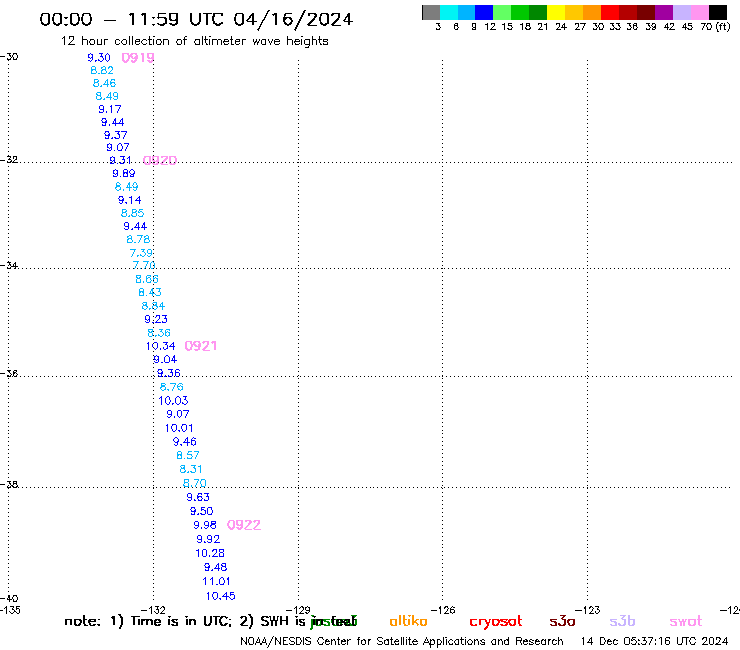Image resolution: width=740 pixels, height=650 pixels.
Task: Click the 8.36 wave height value
Action: (159, 333)
